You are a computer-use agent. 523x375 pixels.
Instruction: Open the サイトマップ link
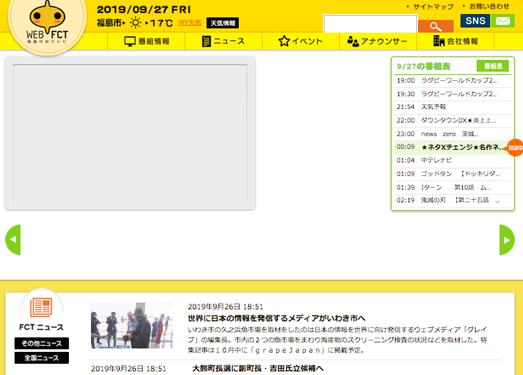(433, 6)
